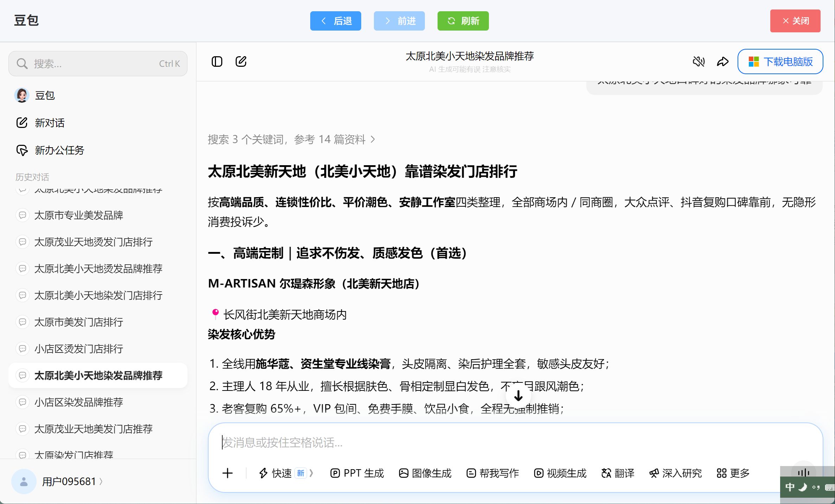The width and height of the screenshot is (835, 504).
Task: Click the 后退 back button
Action: pos(336,21)
